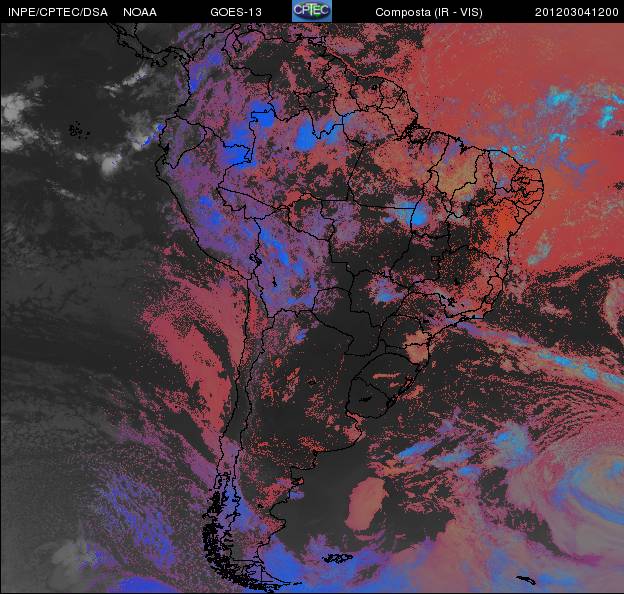Select the INPE/CPTEC/DSA header text

pyautogui.click(x=58, y=12)
